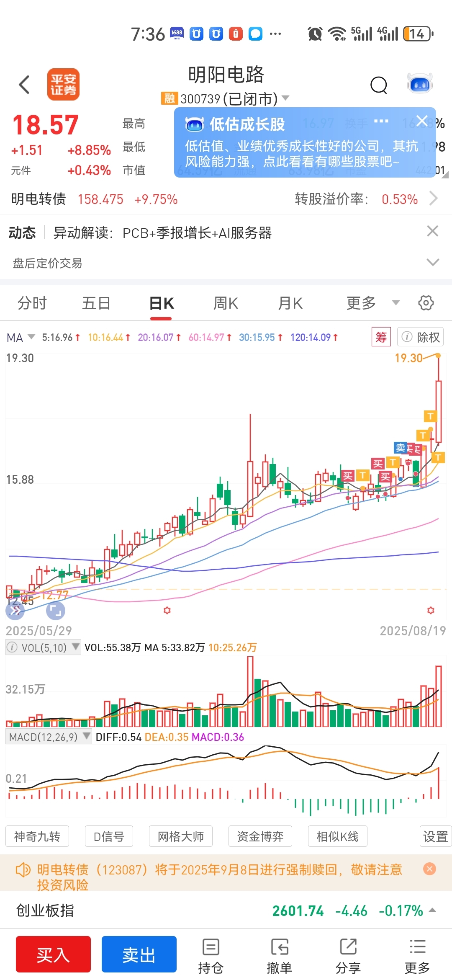
Task: Select 相似K线 indicator
Action: (338, 836)
